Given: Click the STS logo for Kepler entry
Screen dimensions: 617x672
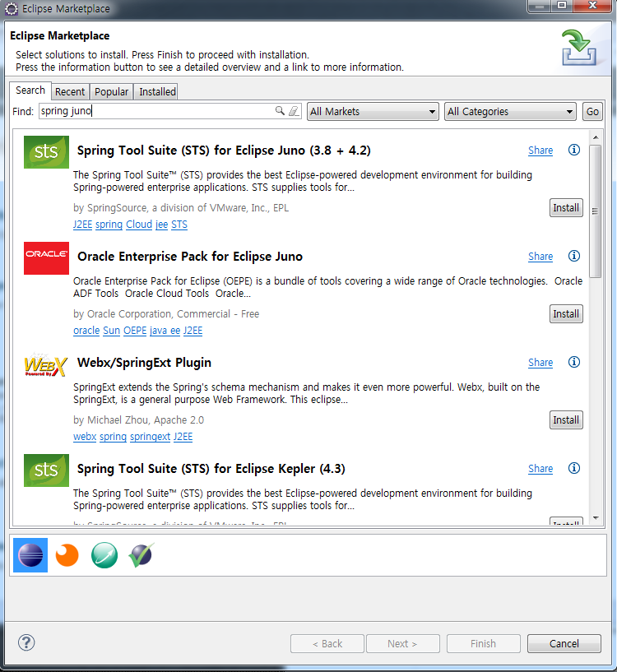Looking at the screenshot, I should (46, 470).
